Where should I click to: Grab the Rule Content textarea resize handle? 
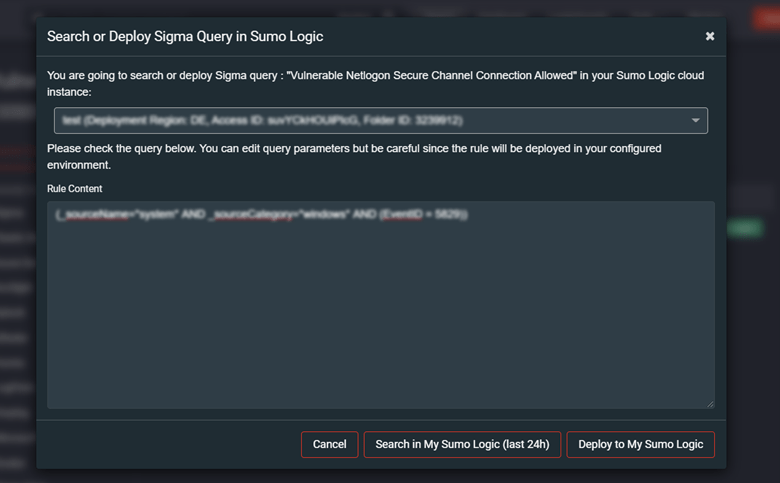(x=710, y=404)
